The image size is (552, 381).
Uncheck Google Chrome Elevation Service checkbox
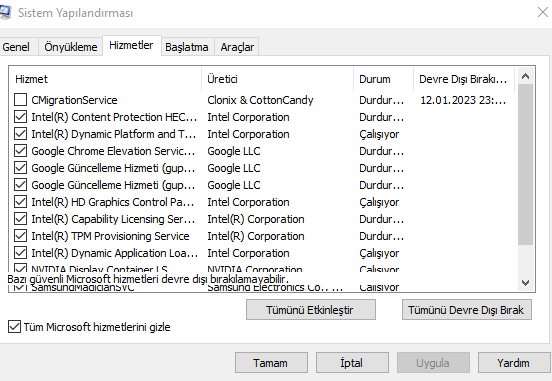20,151
